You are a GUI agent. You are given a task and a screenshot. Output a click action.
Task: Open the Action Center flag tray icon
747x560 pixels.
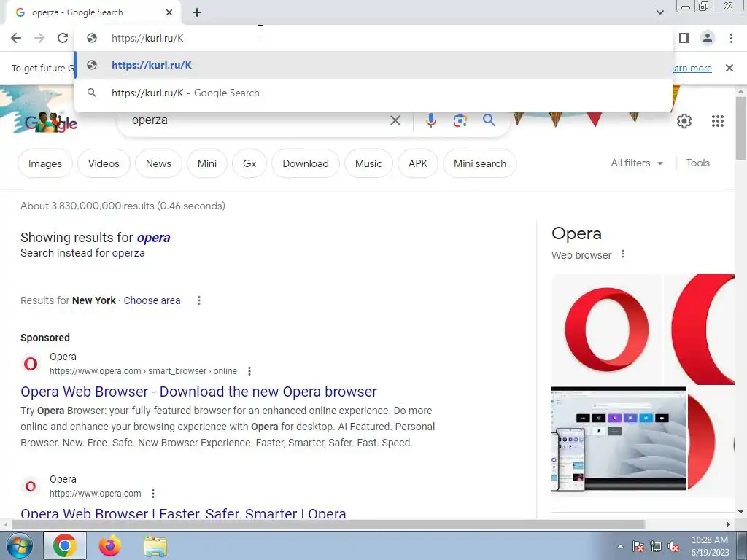(638, 546)
